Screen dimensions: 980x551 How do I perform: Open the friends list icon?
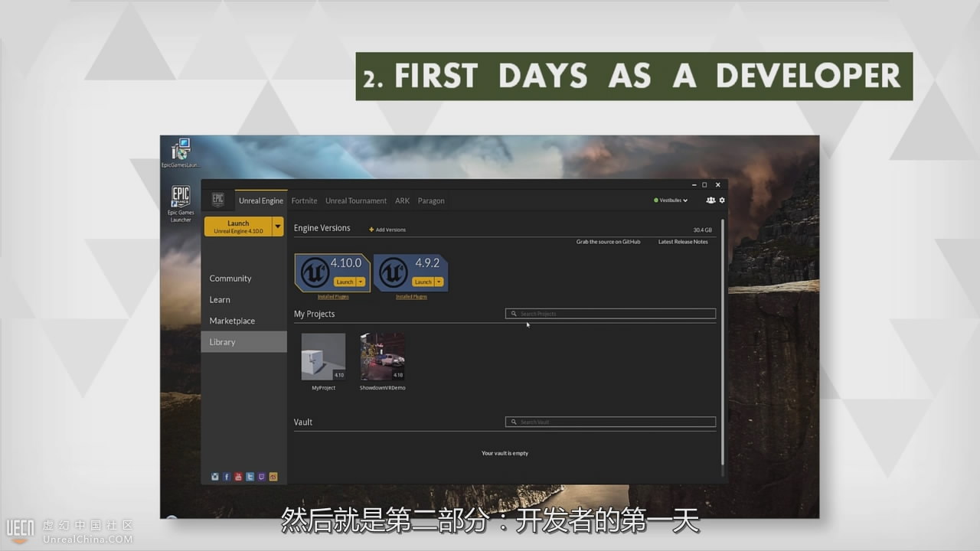click(710, 201)
